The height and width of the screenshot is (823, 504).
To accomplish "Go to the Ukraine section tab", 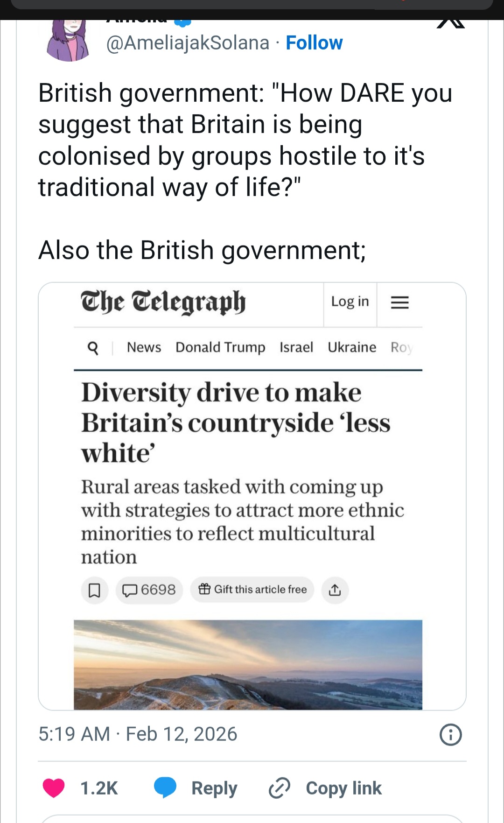I will point(352,348).
